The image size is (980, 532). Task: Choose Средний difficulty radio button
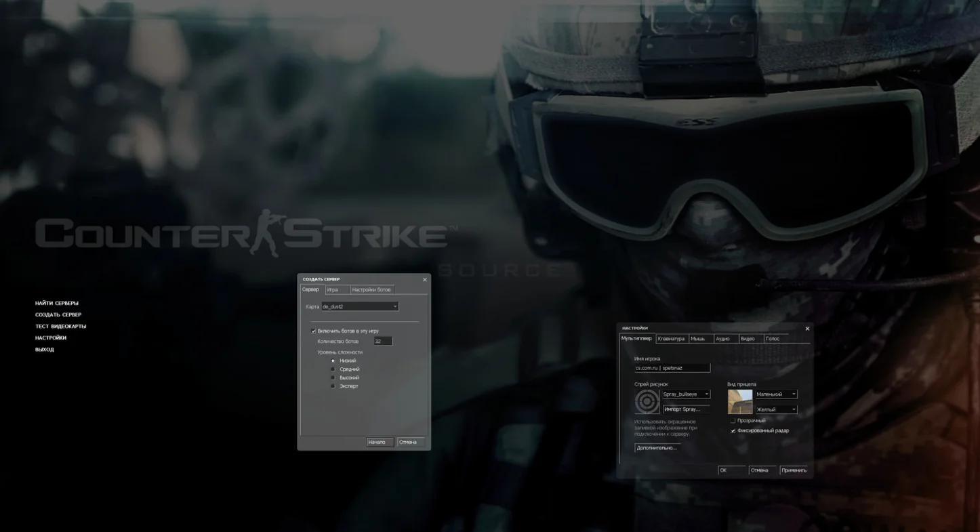pos(333,369)
